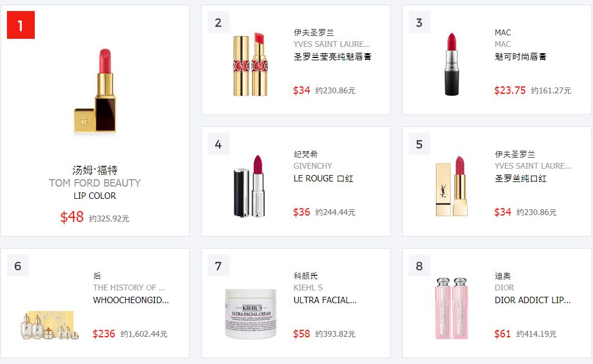Open the gold YSL Rouge Volupté lipstick image
Image resolution: width=593 pixels, height=364 pixels.
(x=250, y=65)
